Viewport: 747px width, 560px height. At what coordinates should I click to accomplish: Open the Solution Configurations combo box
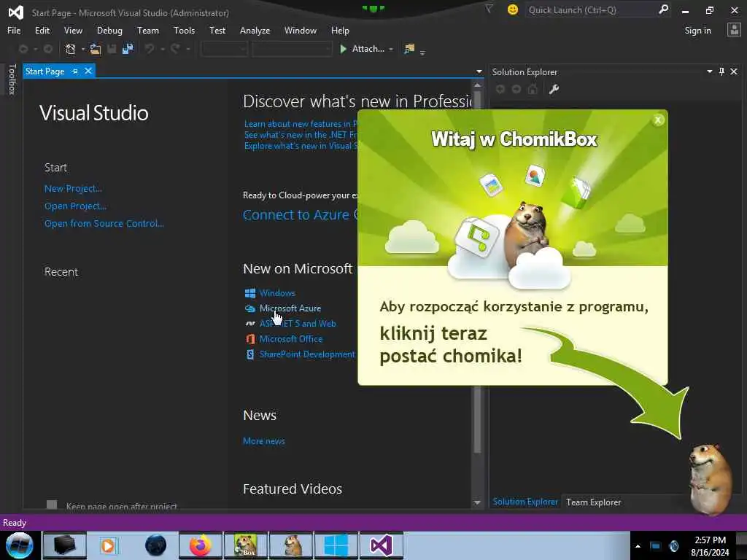coord(224,49)
